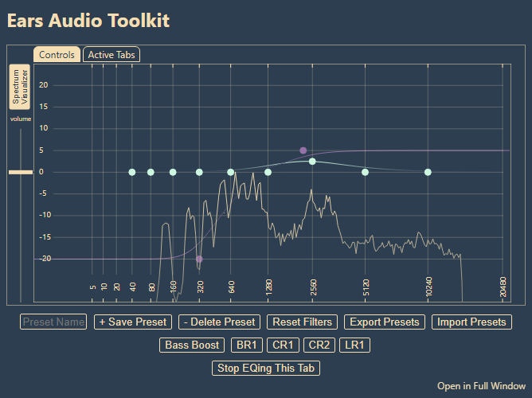This screenshot has height=398, width=532.
Task: Stop EQing this tab
Action: point(266,369)
